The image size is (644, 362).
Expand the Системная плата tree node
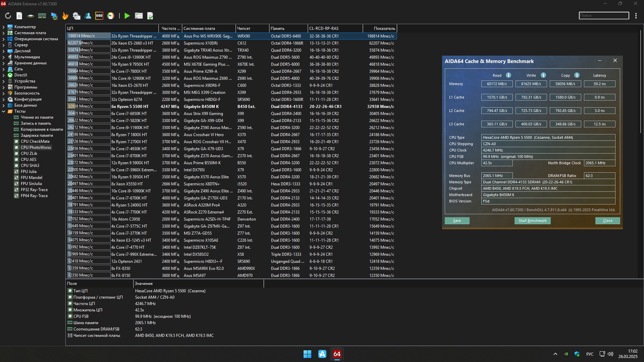click(4, 33)
